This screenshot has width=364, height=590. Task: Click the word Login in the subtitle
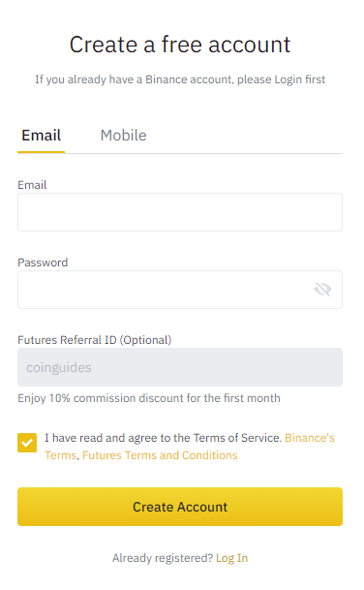click(x=288, y=79)
